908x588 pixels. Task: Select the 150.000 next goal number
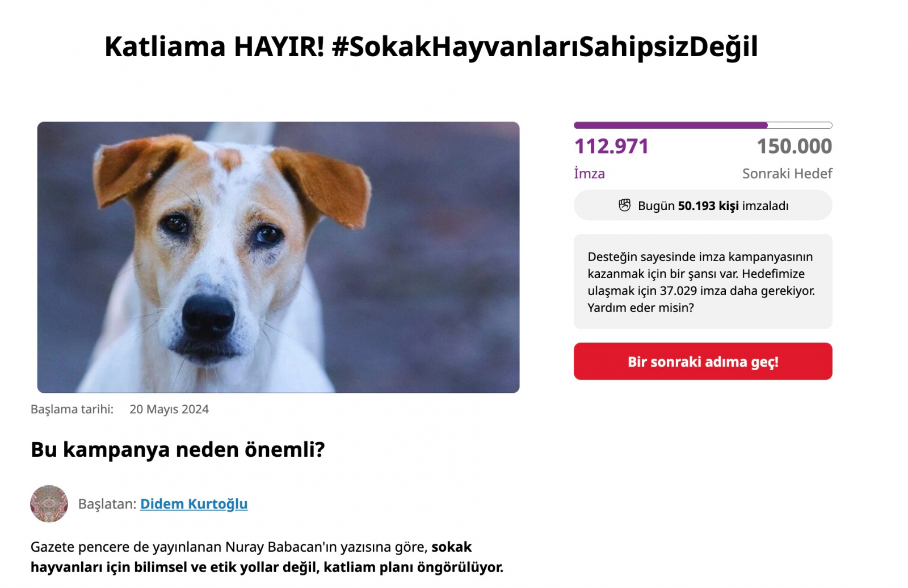(794, 146)
